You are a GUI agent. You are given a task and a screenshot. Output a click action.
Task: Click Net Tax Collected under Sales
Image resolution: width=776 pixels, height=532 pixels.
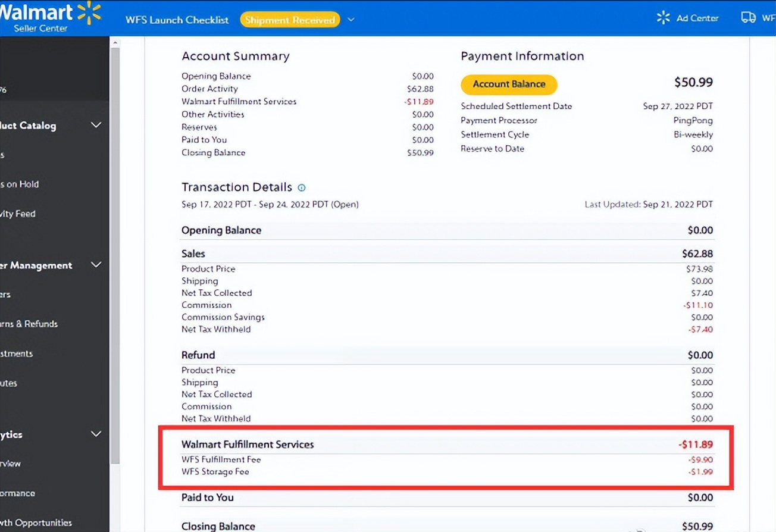click(217, 293)
